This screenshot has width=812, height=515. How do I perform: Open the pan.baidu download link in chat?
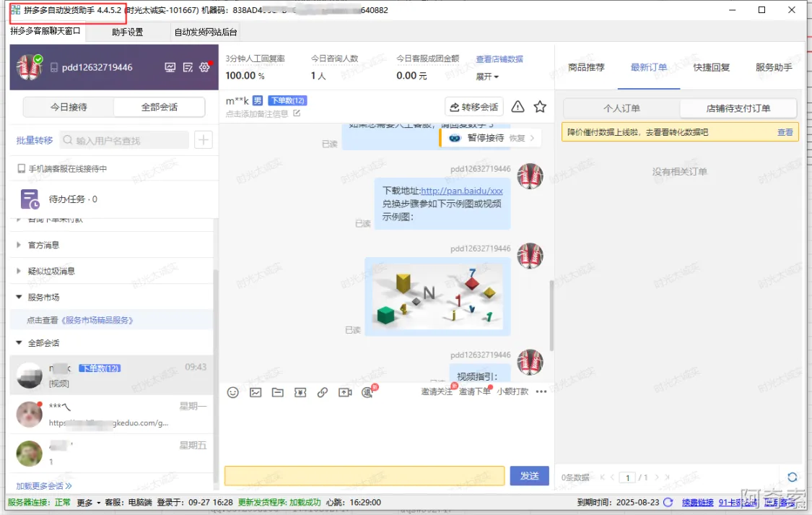[x=462, y=191]
